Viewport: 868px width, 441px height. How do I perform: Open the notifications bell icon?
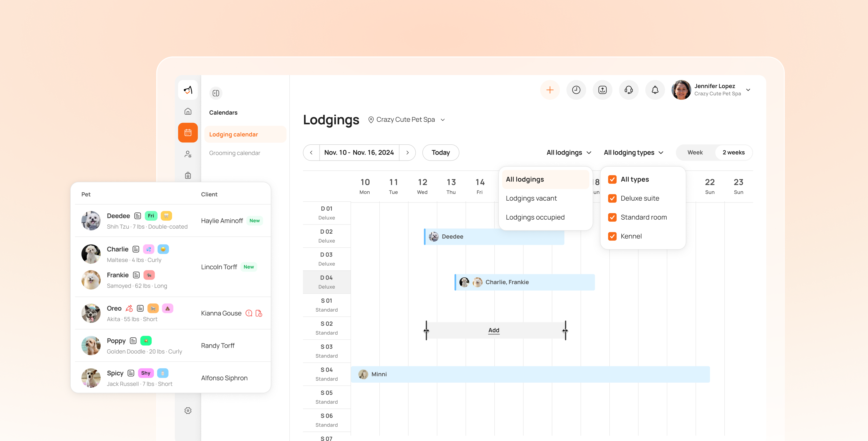pyautogui.click(x=655, y=90)
